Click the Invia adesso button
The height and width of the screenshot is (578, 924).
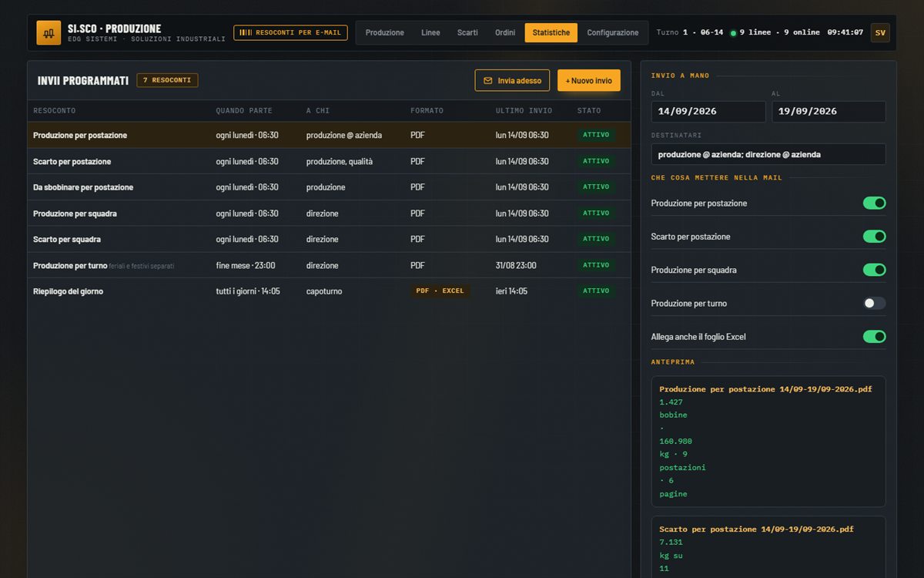[x=512, y=80]
